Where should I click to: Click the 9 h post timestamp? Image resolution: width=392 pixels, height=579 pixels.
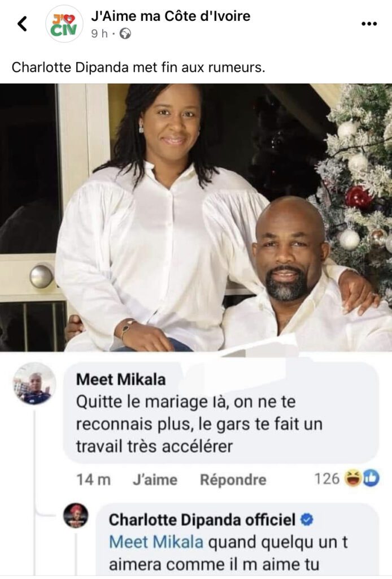tap(99, 34)
